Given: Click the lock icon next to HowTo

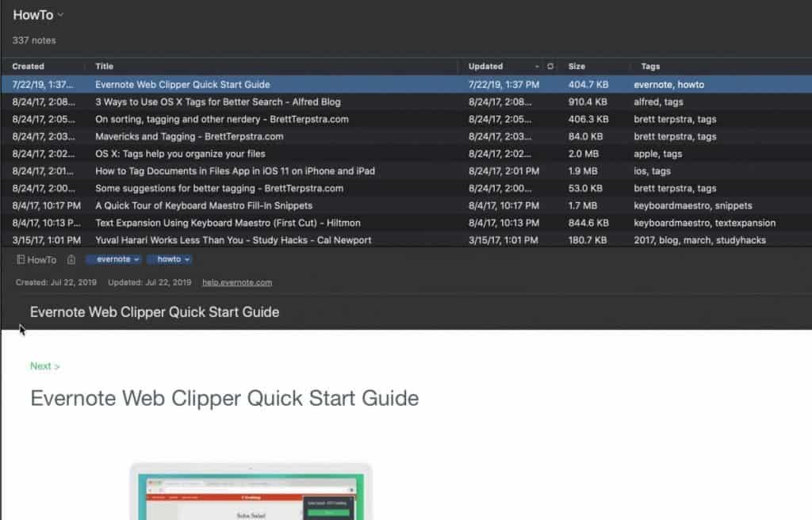Looking at the screenshot, I should pyautogui.click(x=71, y=260).
